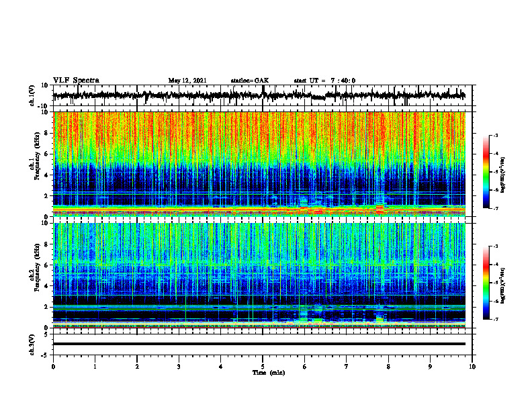Click the "-10" tick on ch.1(V) axis
532x411 pixels.
pyautogui.click(x=43, y=106)
